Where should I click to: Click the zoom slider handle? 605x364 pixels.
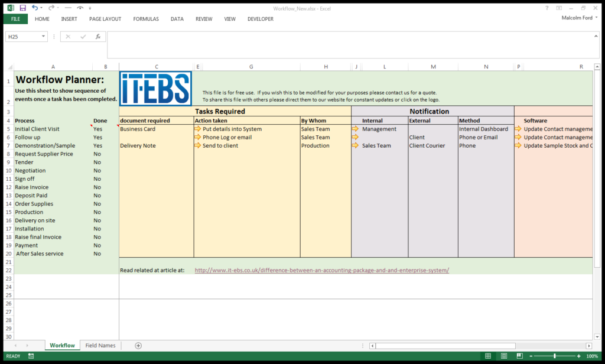pyautogui.click(x=555, y=356)
